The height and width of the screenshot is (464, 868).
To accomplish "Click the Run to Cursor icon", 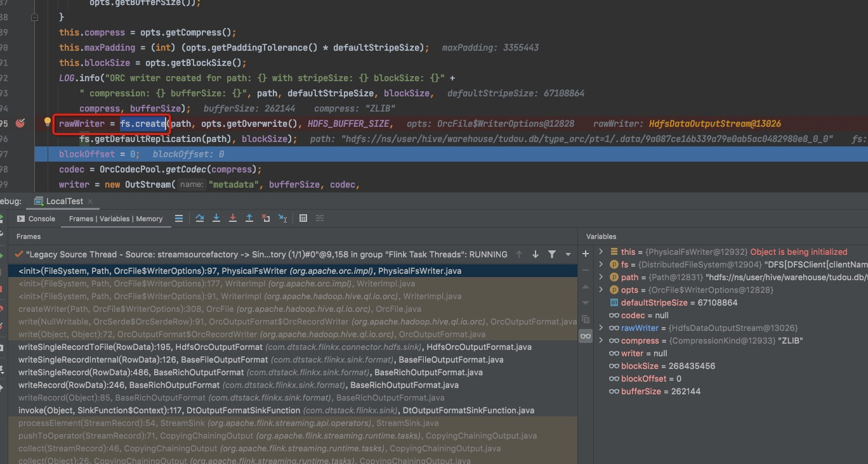I will point(283,218).
